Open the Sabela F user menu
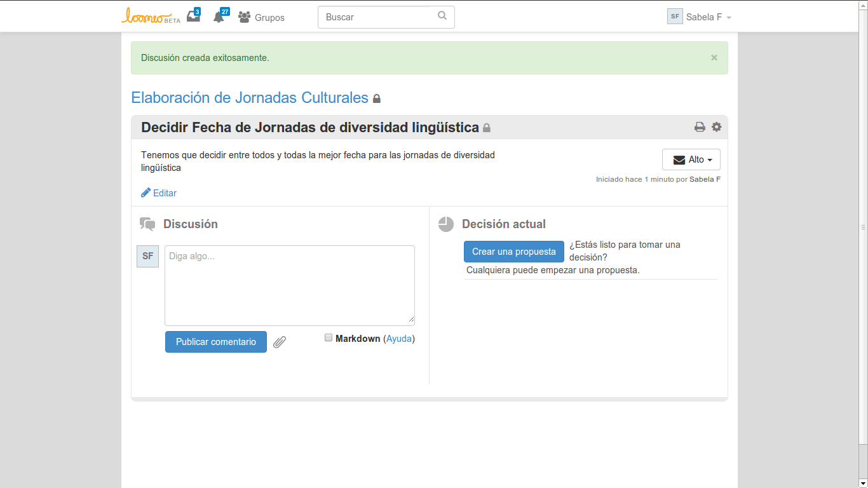 click(700, 17)
